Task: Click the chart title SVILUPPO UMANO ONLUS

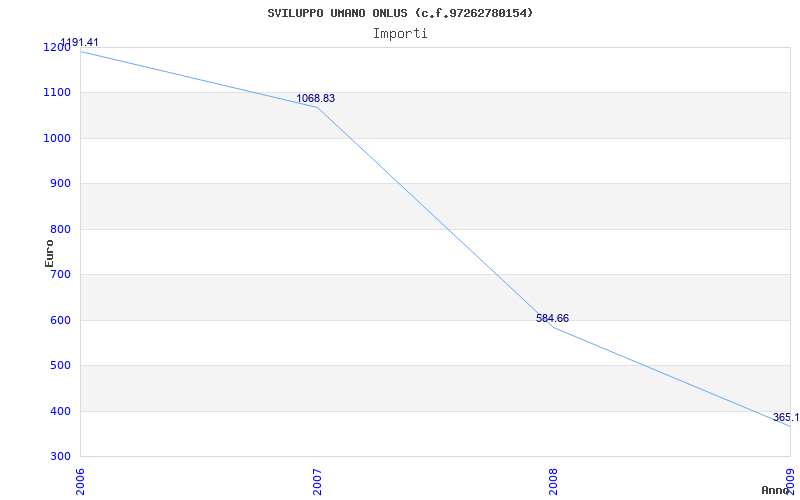Action: [400, 13]
